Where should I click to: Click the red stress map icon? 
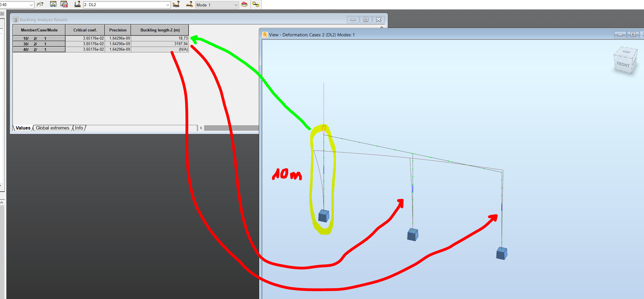245,4
